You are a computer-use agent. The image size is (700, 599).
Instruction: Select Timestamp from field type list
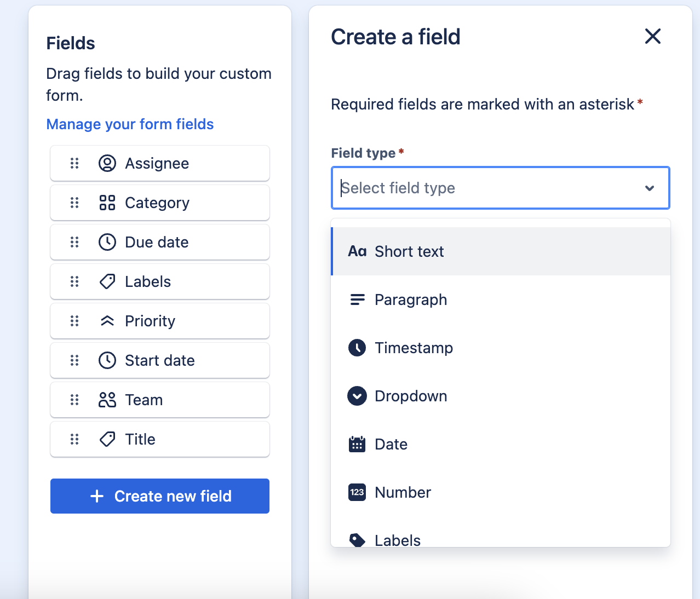click(x=501, y=348)
